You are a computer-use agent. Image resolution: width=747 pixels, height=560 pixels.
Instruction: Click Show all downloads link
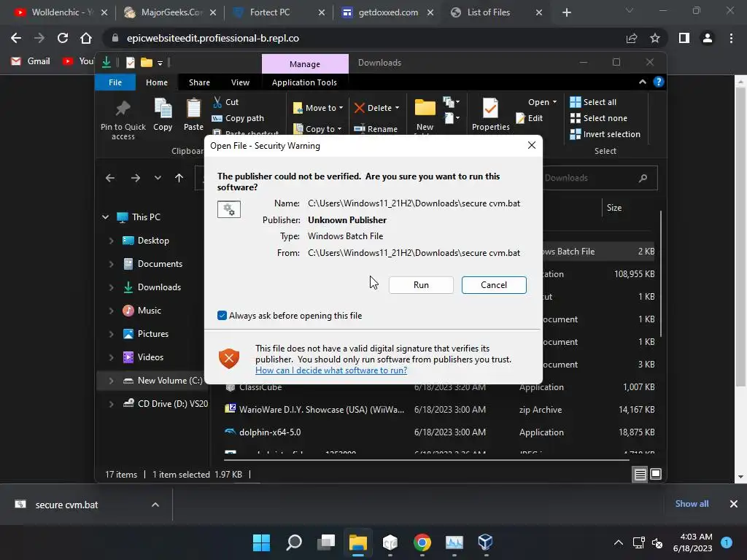(692, 504)
